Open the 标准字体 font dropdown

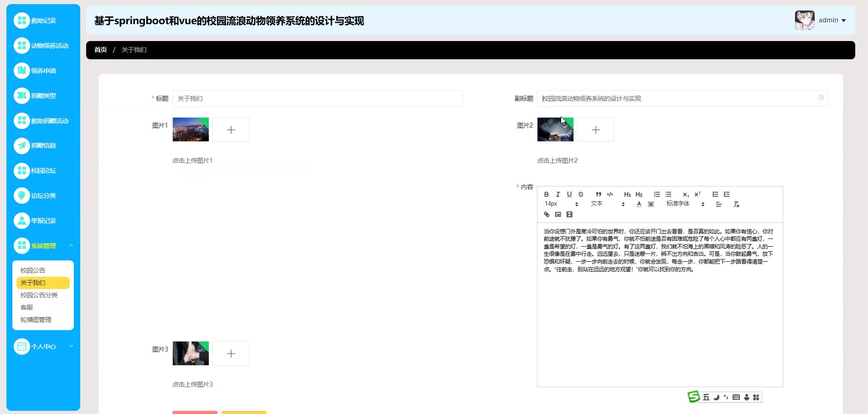point(685,204)
